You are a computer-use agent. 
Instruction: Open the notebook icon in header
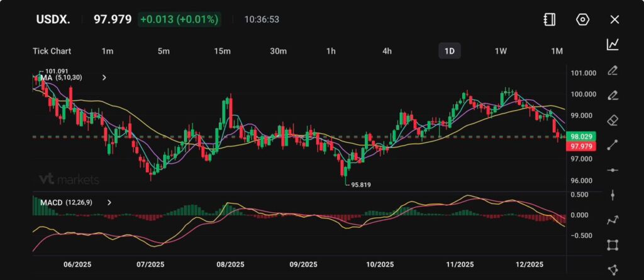(x=550, y=19)
